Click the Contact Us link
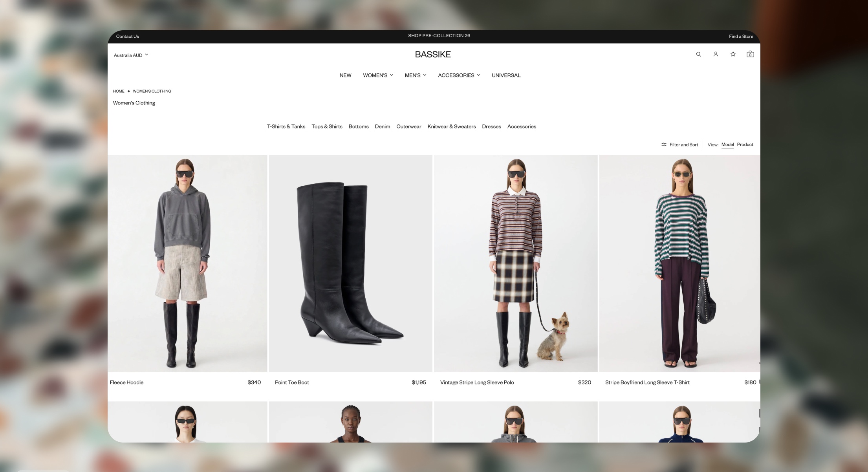 tap(127, 37)
